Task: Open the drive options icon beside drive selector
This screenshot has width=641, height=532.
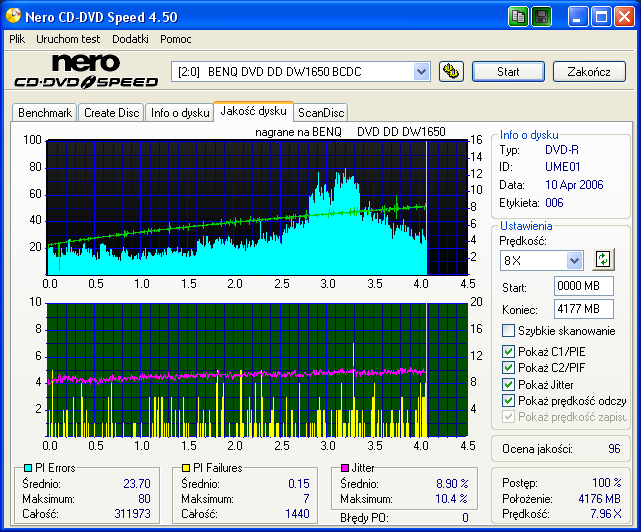Action: pos(451,72)
